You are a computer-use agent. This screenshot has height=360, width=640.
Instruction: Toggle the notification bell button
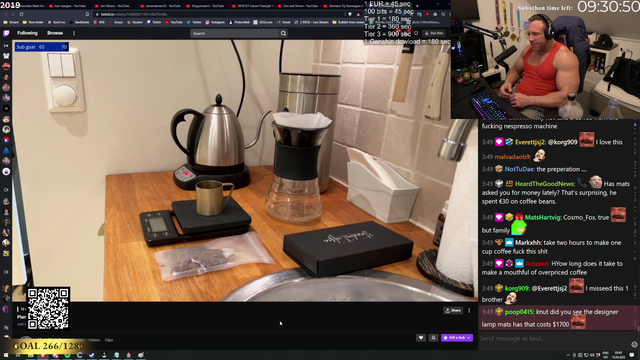pyautogui.click(x=433, y=338)
